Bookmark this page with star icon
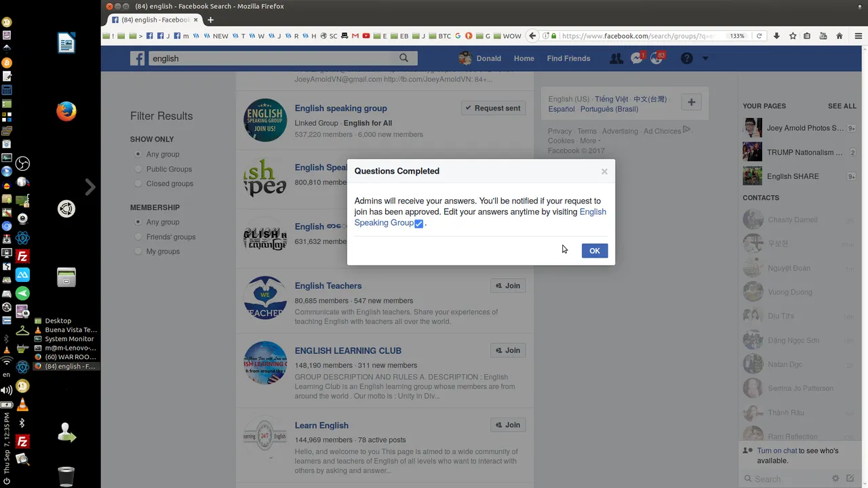Image resolution: width=868 pixels, height=488 pixels. point(793,36)
